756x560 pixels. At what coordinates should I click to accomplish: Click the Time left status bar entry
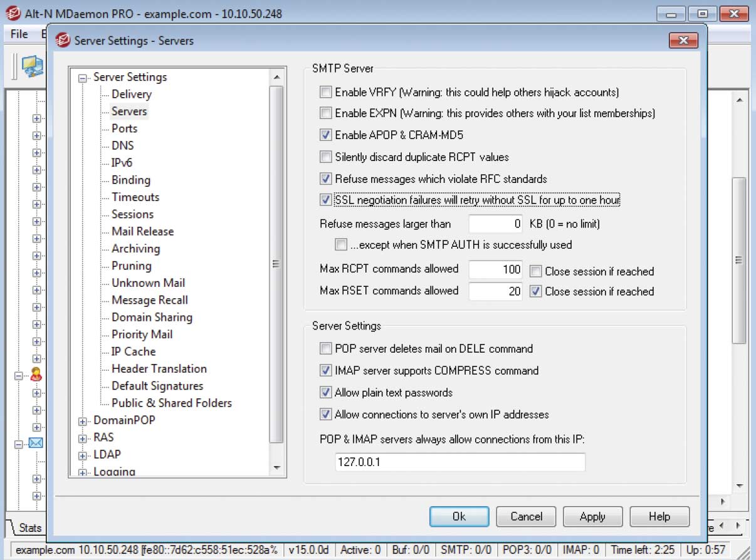(643, 551)
